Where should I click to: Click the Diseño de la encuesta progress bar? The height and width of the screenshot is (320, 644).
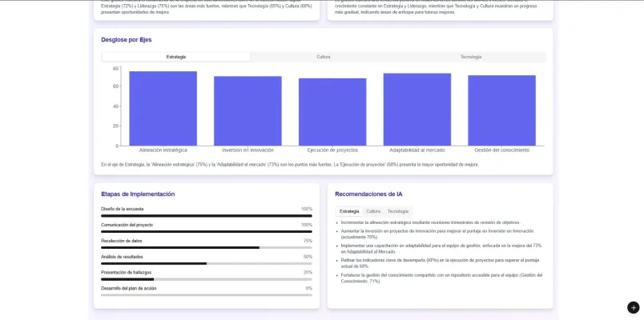(x=207, y=216)
